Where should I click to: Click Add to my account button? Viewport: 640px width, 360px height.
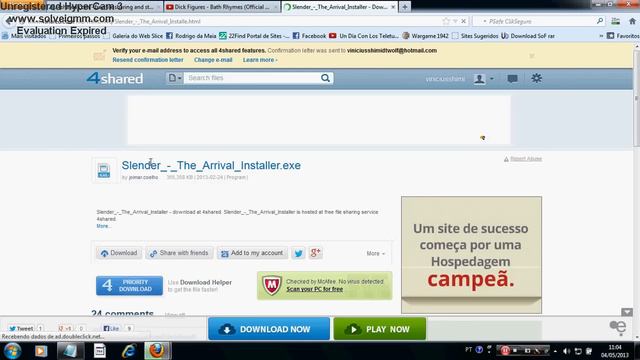coord(252,253)
